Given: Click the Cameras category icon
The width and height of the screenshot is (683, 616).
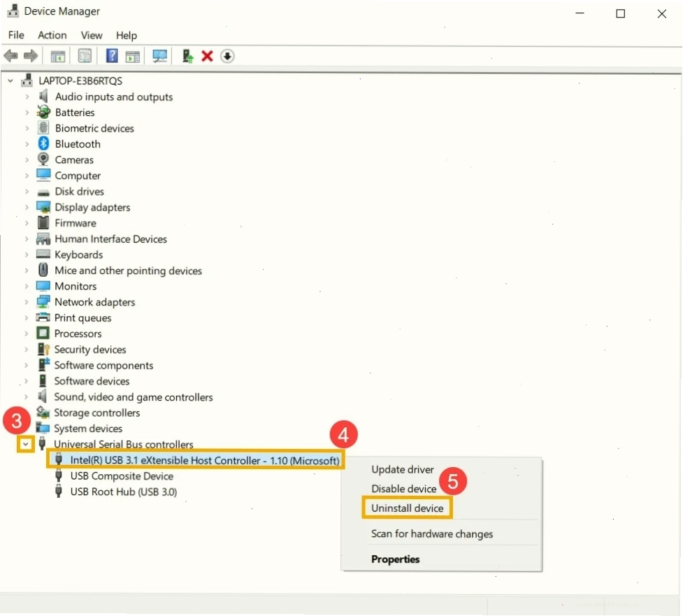Looking at the screenshot, I should (43, 159).
